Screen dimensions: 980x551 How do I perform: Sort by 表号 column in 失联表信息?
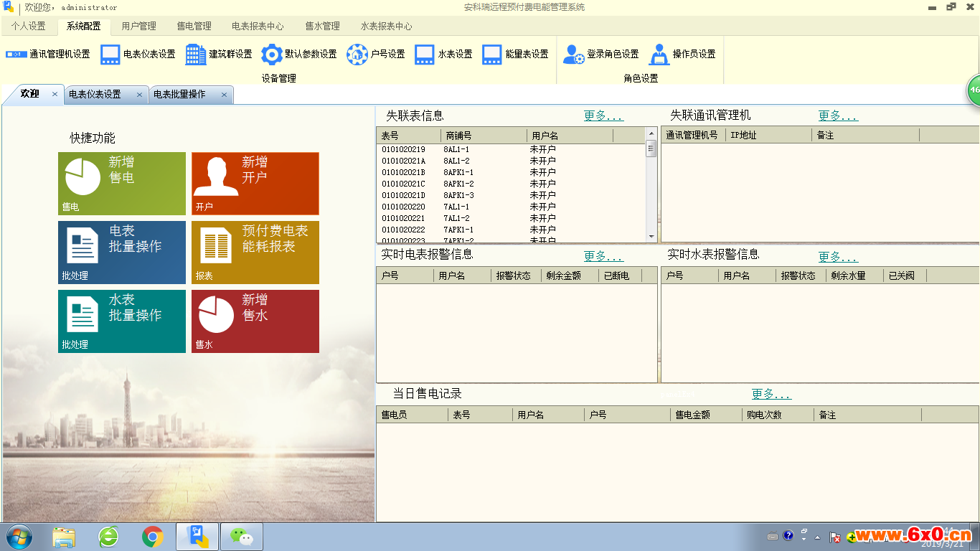[x=409, y=136]
